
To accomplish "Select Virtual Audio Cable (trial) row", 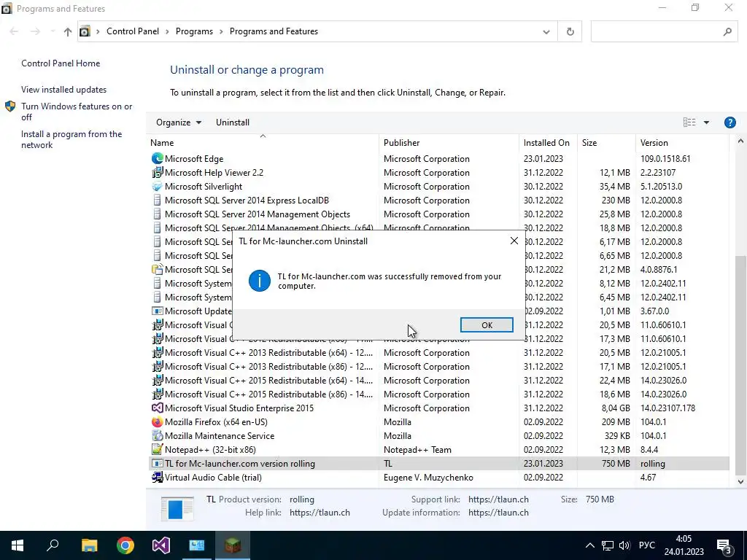I will [x=438, y=477].
